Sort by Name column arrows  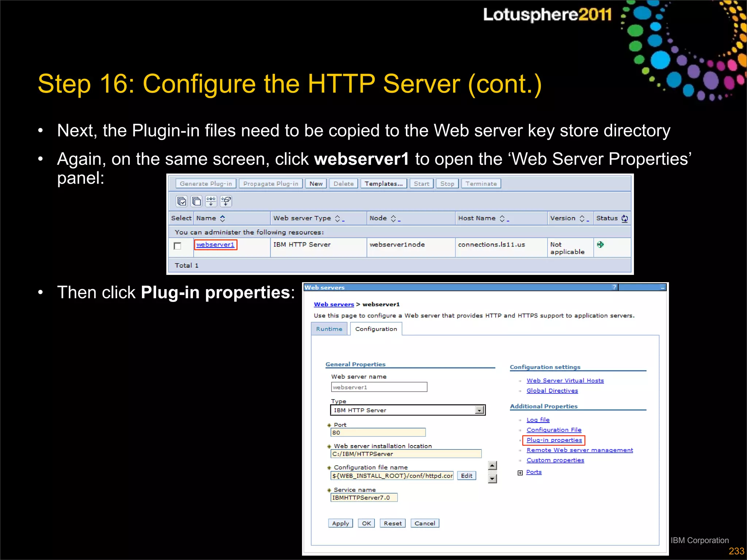(222, 218)
